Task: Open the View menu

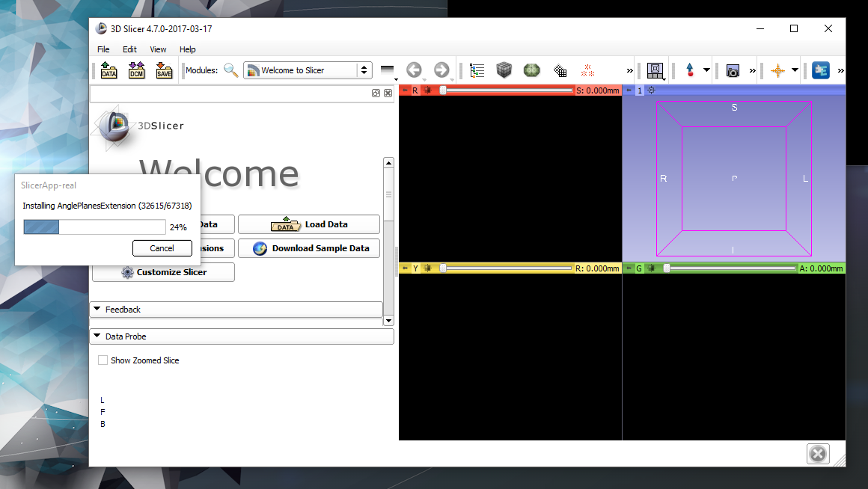Action: 158,49
